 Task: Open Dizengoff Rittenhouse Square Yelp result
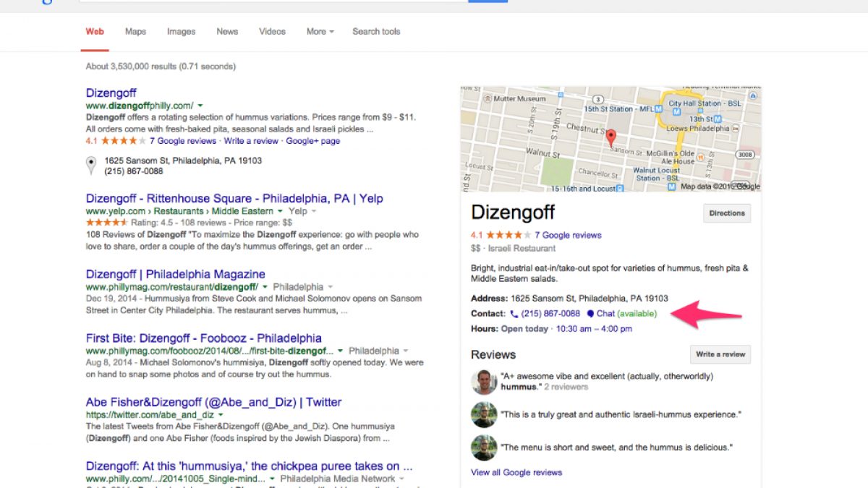[234, 198]
